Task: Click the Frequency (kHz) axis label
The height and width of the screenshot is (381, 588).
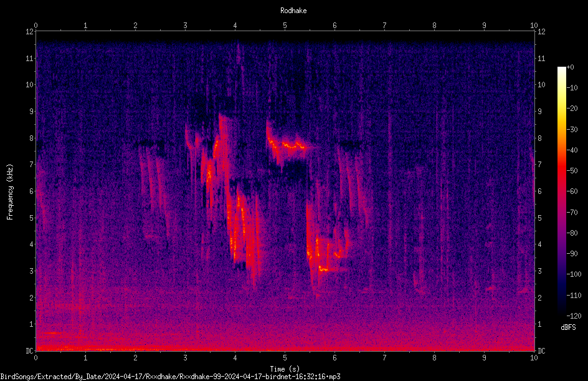Action: [10, 192]
